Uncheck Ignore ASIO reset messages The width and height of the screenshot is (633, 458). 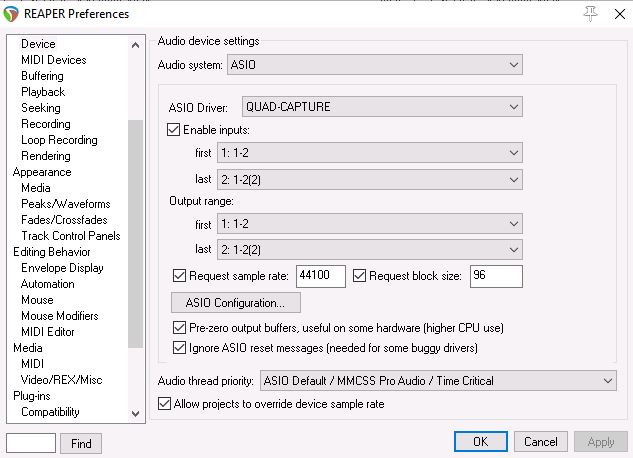pos(179,347)
